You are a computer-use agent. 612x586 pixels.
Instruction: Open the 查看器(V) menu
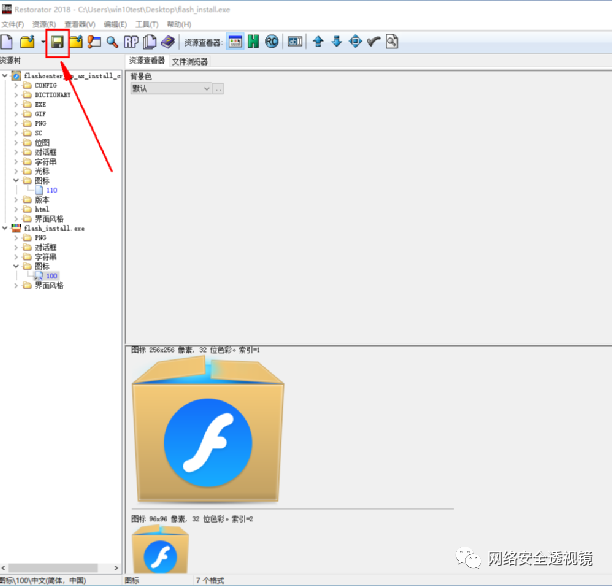pos(80,25)
